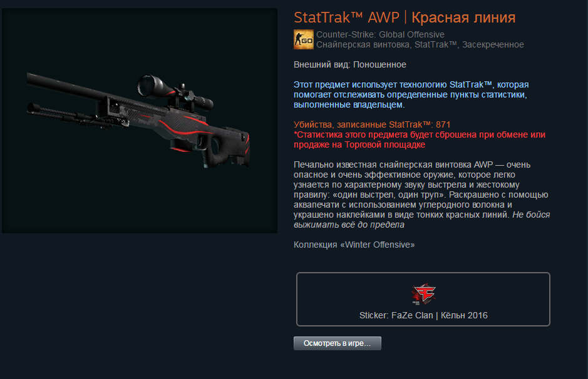
Task: Click the sticker panel box border area
Action: pos(423,299)
